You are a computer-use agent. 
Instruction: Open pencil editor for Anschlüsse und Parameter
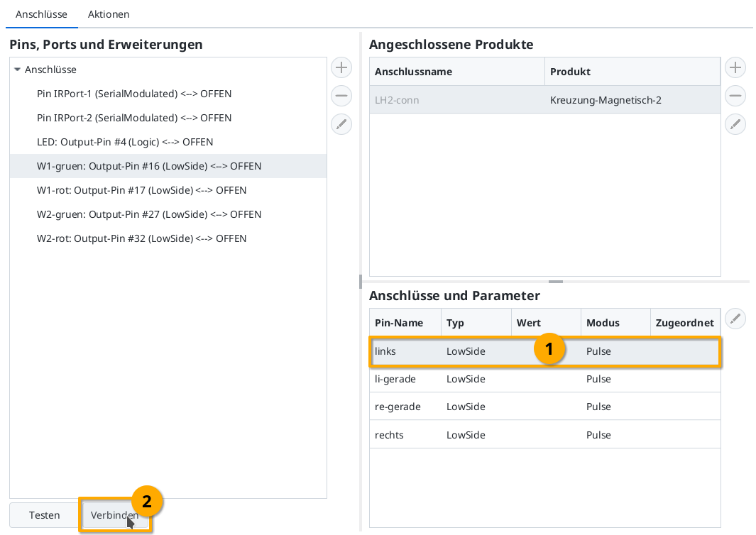735,319
